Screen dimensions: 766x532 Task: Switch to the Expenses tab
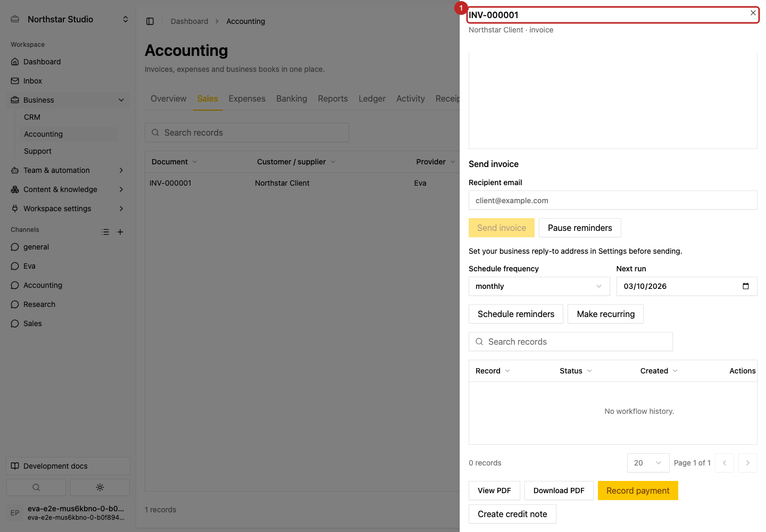[x=247, y=99]
